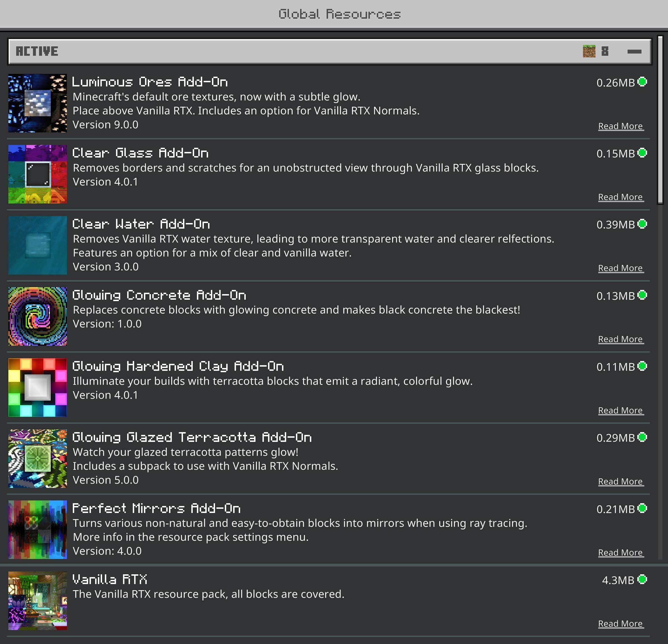Click the green status dot for Clear Water
668x644 pixels.
[x=642, y=224]
